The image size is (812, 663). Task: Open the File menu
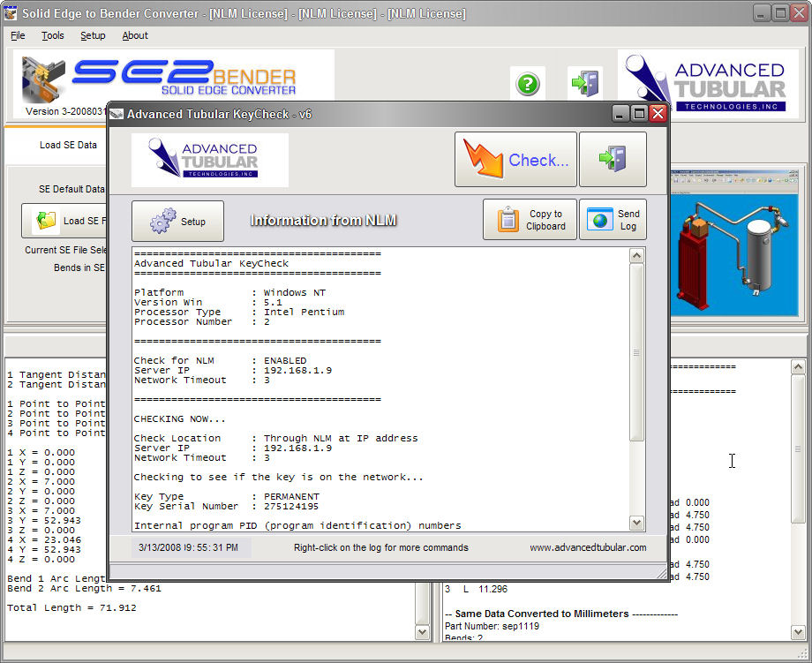coord(18,35)
